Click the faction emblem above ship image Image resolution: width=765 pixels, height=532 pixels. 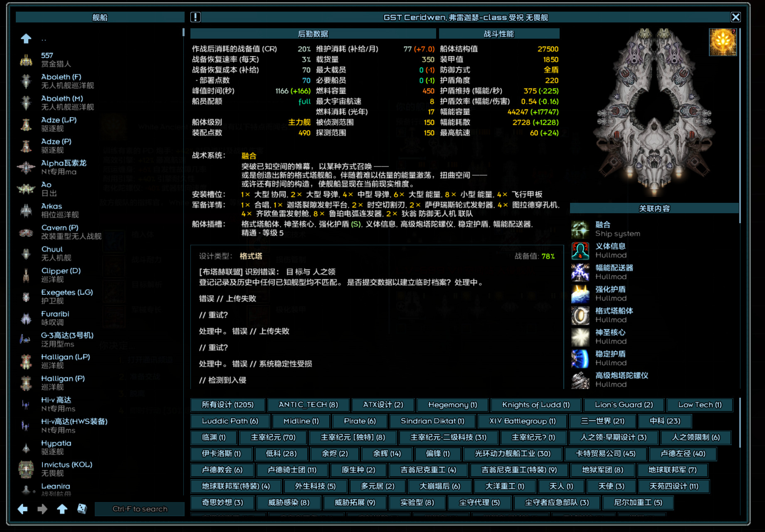[723, 42]
